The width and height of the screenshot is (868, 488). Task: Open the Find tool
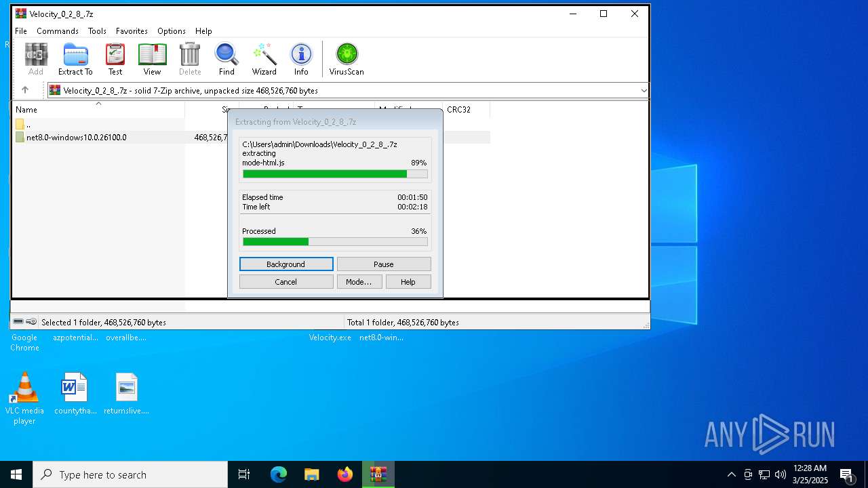click(226, 60)
